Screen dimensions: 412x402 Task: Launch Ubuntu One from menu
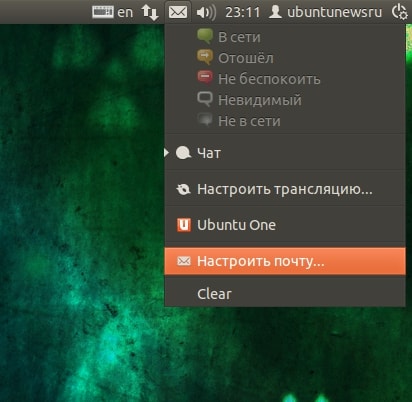(x=285, y=225)
